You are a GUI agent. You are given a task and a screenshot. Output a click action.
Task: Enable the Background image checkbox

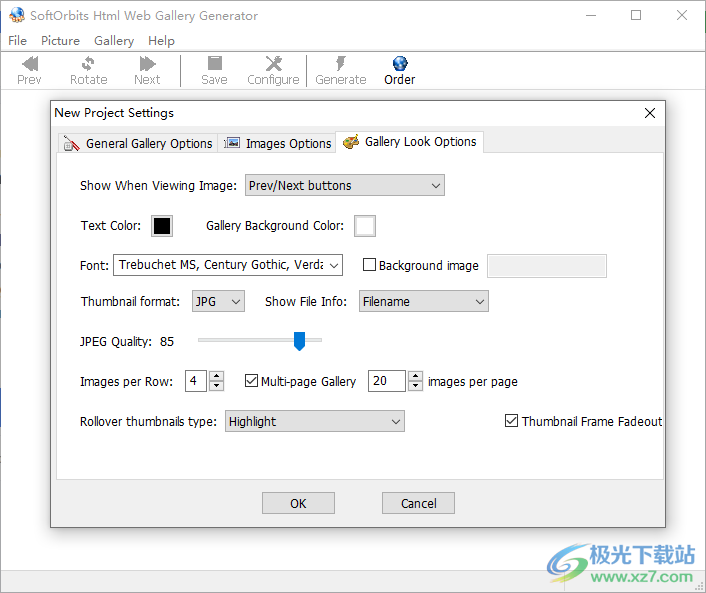[x=369, y=265]
